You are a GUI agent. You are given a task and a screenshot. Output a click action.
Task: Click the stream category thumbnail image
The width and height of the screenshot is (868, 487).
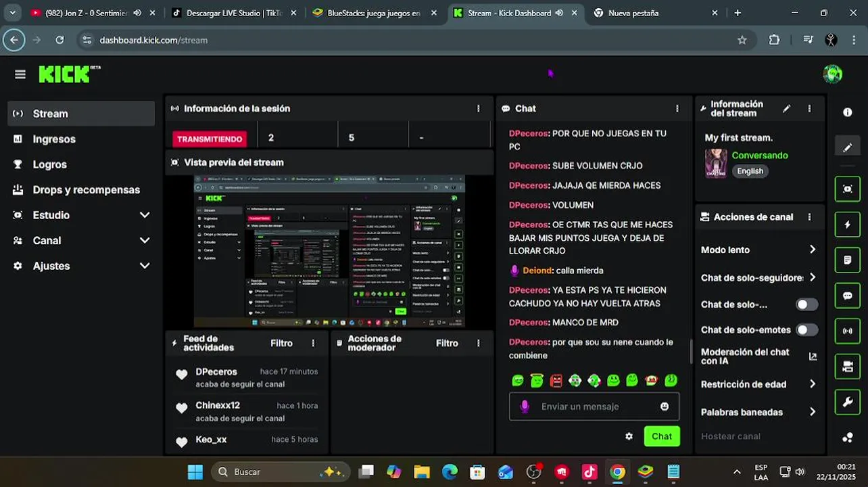716,163
